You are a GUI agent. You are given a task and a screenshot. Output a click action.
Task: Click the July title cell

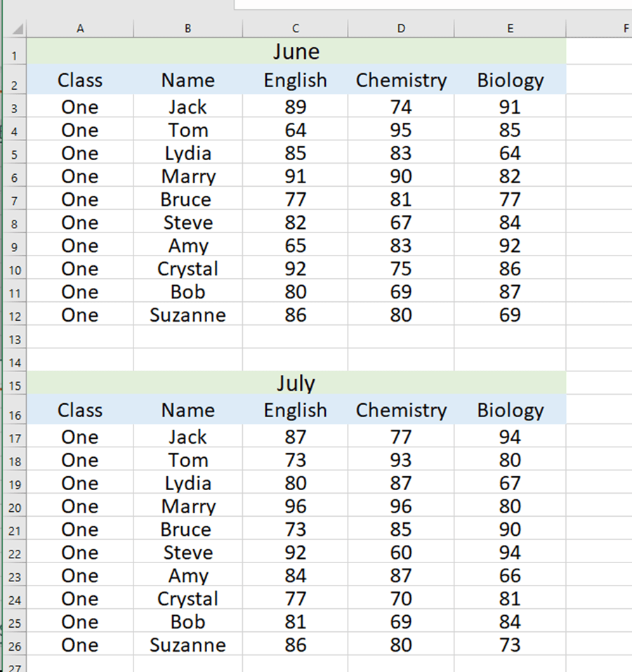click(295, 383)
